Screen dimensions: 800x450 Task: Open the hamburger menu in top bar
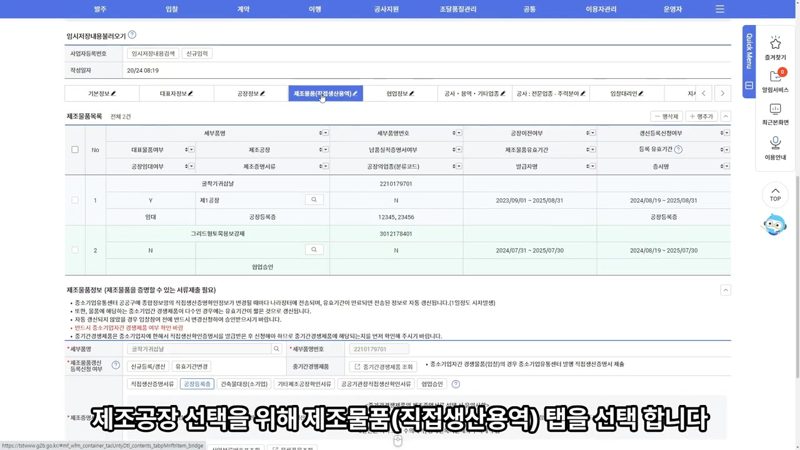[x=719, y=9]
